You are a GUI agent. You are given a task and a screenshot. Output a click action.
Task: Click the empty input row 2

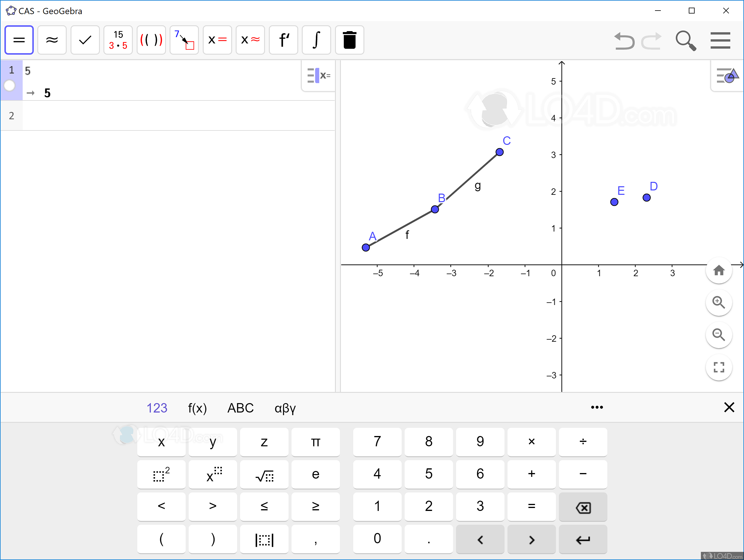tap(178, 116)
